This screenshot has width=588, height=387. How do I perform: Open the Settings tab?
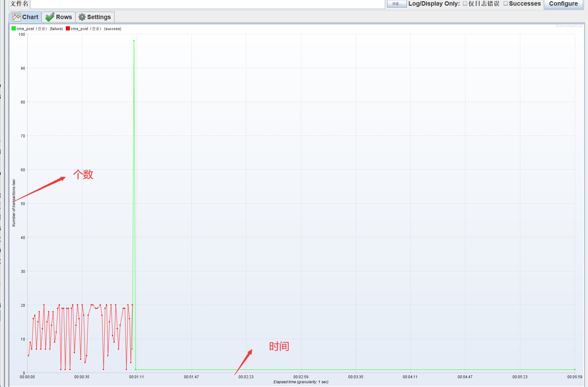[95, 17]
